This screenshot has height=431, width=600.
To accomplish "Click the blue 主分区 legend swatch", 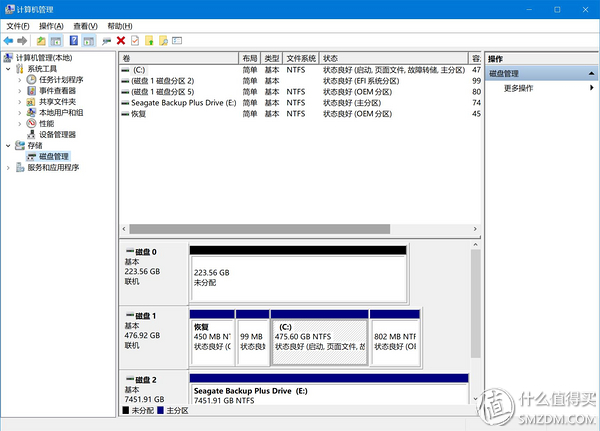I will 160,411.
